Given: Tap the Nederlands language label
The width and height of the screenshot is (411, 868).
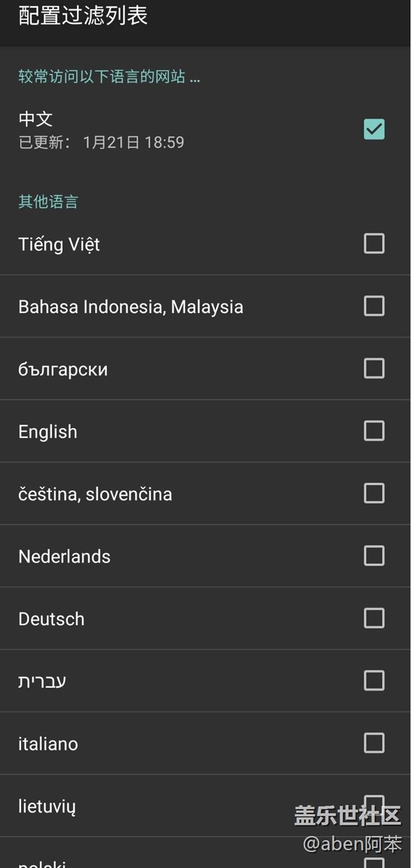Looking at the screenshot, I should [x=64, y=557].
